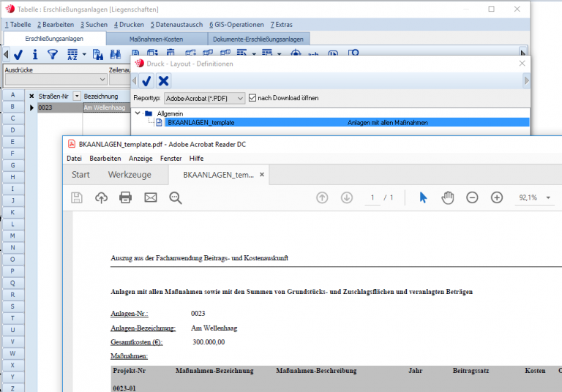This screenshot has width=562, height=392.
Task: Click the A-Z sort icon
Action: point(72,54)
